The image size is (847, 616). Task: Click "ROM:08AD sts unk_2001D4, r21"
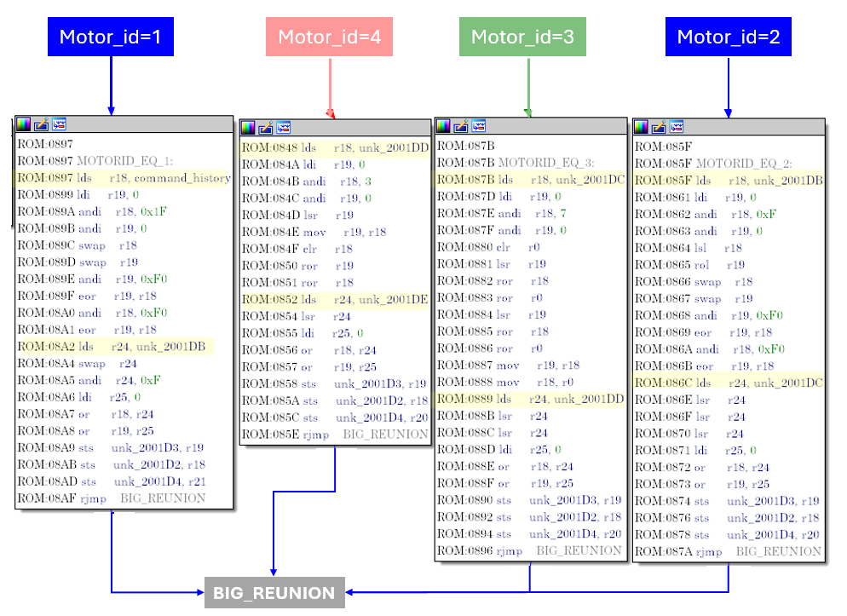coord(112,481)
